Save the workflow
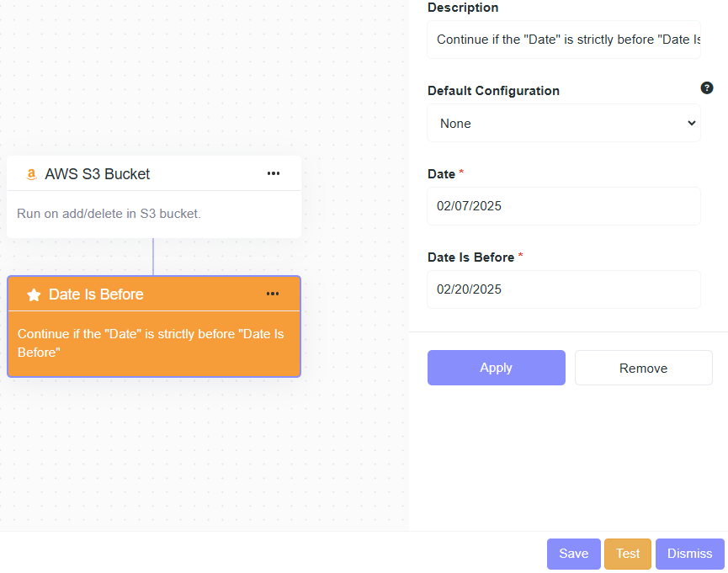The width and height of the screenshot is (728, 573). [x=573, y=554]
